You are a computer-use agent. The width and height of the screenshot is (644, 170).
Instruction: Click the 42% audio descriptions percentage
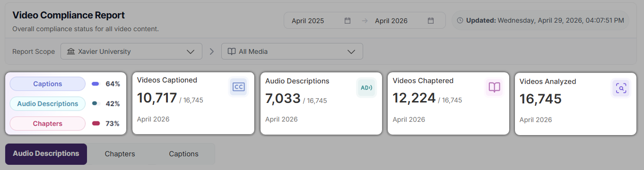click(113, 103)
